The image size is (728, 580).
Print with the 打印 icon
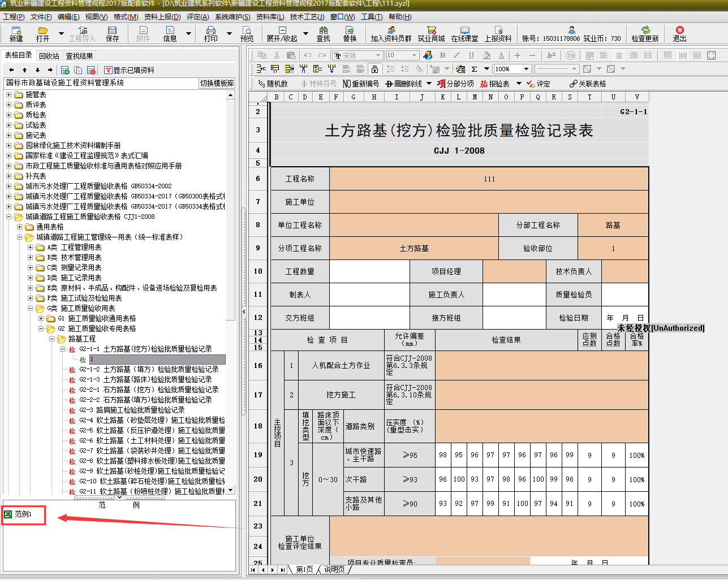pyautogui.click(x=210, y=34)
